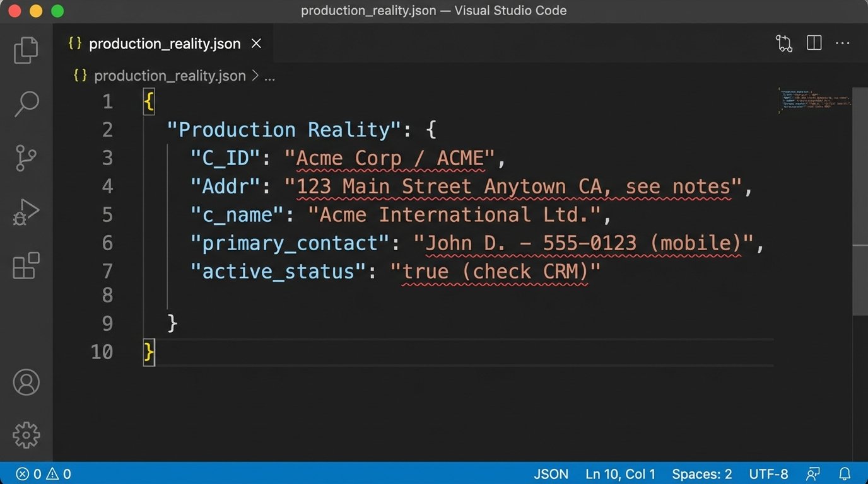Open the Run and Debug view
The width and height of the screenshot is (868, 484).
pos(26,212)
